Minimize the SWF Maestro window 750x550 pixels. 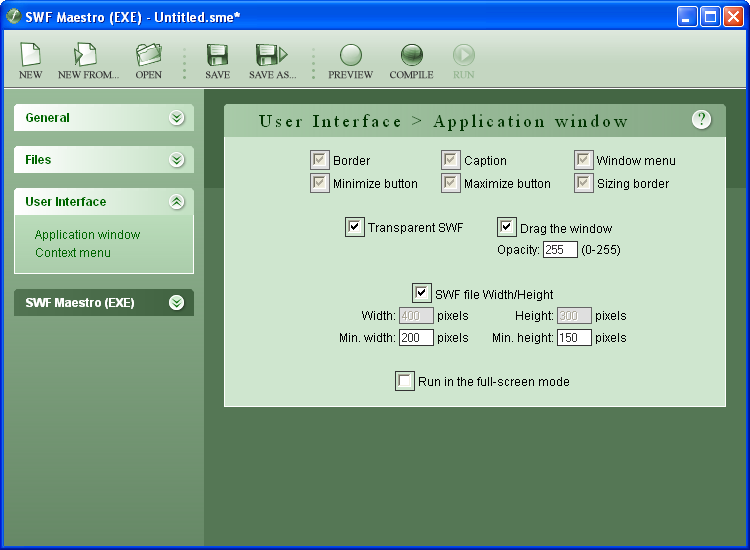pyautogui.click(x=687, y=17)
